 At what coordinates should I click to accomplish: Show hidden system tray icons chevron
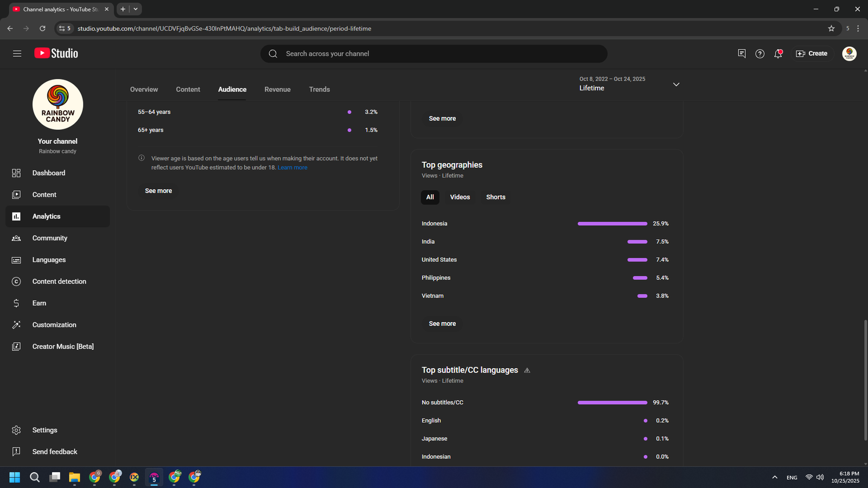point(775,477)
